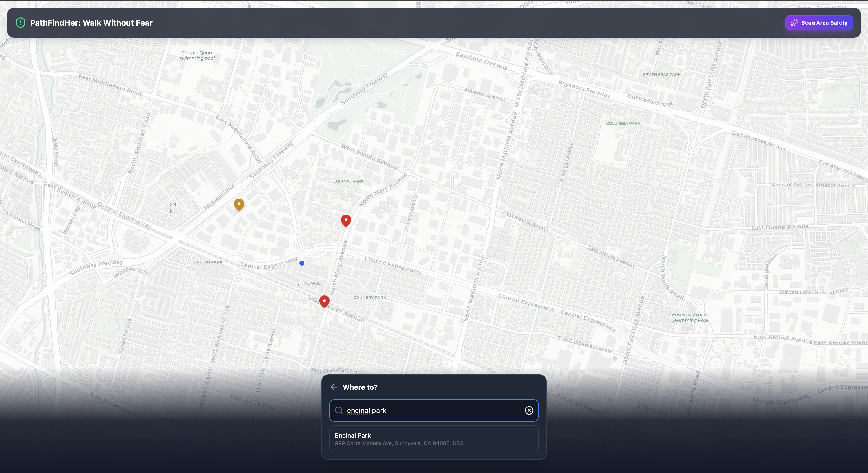This screenshot has width=868, height=473.
Task: Click the COLUMBIA PARK map label
Action: click(x=623, y=123)
